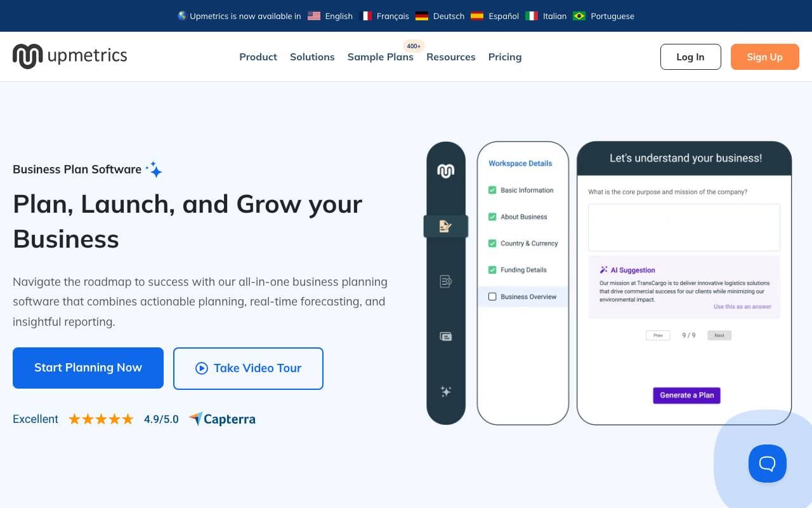The width and height of the screenshot is (812, 508).
Task: Select the AI sparkle sidebar icon
Action: click(x=446, y=392)
